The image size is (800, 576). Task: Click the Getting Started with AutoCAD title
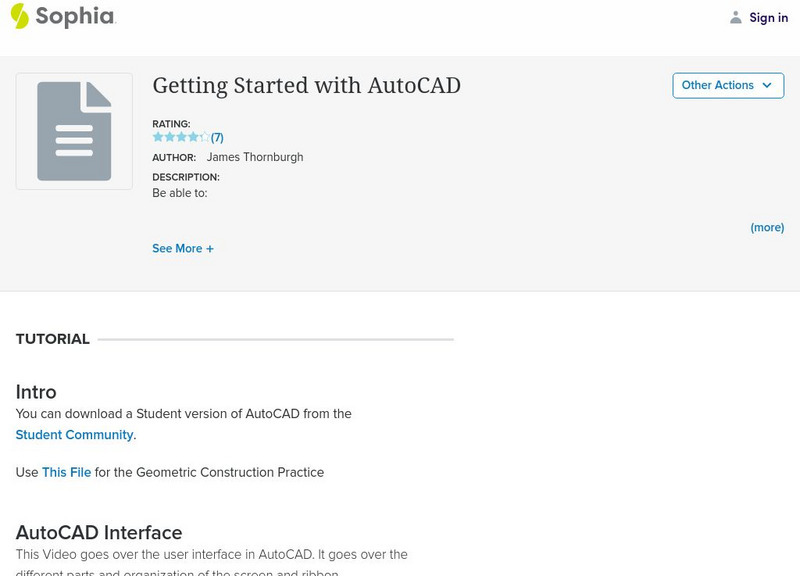(x=306, y=86)
